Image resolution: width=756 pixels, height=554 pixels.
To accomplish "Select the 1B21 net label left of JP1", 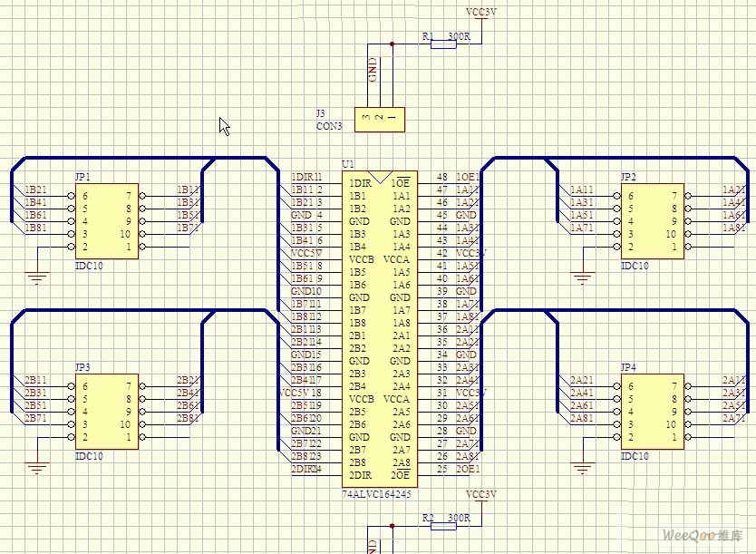I will point(36,190).
